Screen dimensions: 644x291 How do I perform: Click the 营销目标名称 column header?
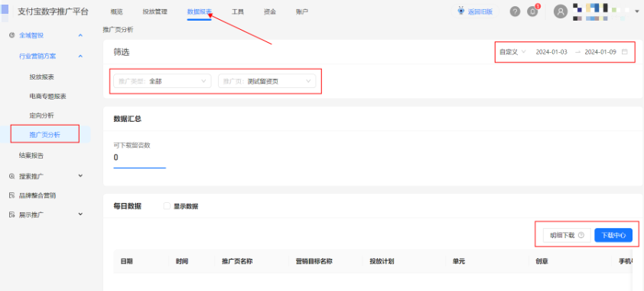(314, 261)
